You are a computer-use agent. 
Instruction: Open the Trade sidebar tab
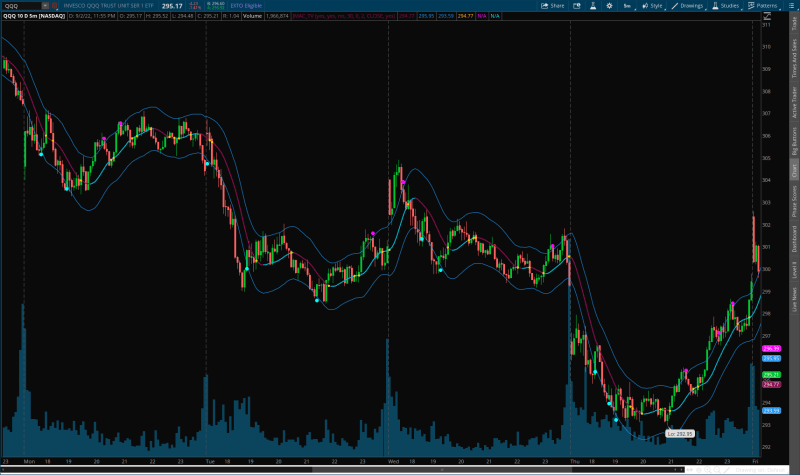[794, 23]
